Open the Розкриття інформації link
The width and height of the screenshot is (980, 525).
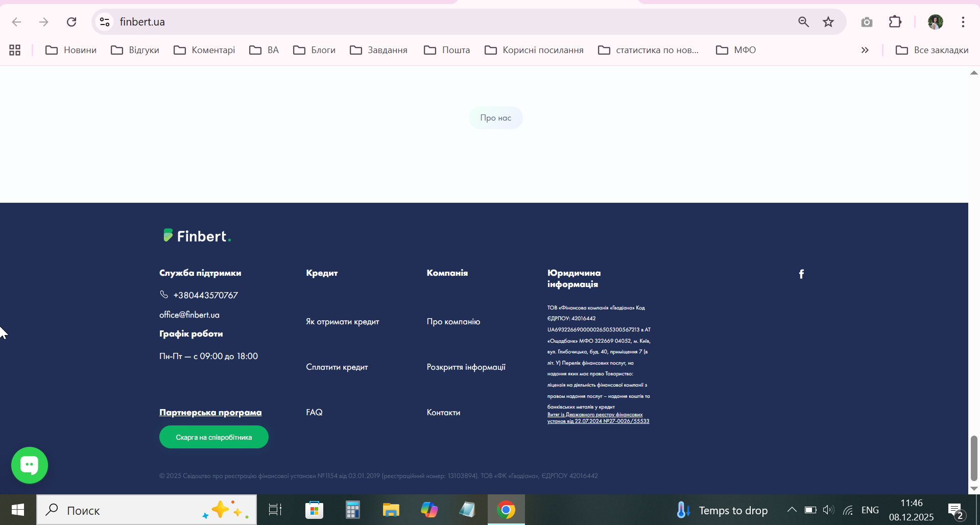[466, 367]
